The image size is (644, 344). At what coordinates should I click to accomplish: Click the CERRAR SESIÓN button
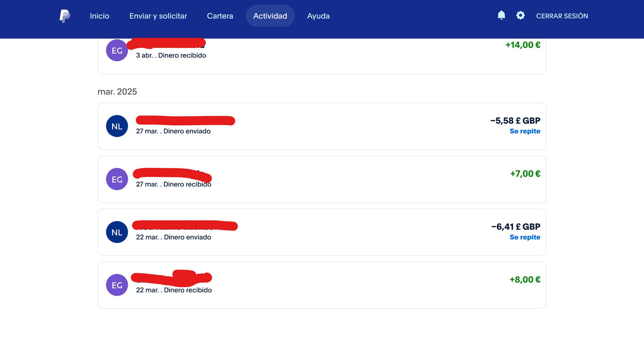pos(562,16)
